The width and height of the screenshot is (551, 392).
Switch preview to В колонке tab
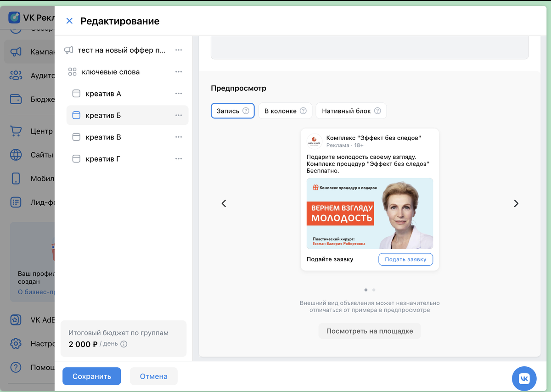[285, 111]
